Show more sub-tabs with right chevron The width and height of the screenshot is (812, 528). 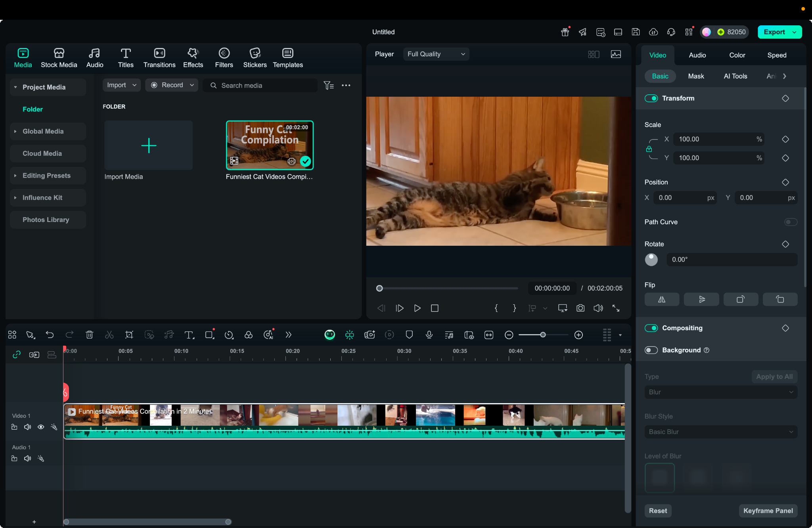coord(785,76)
